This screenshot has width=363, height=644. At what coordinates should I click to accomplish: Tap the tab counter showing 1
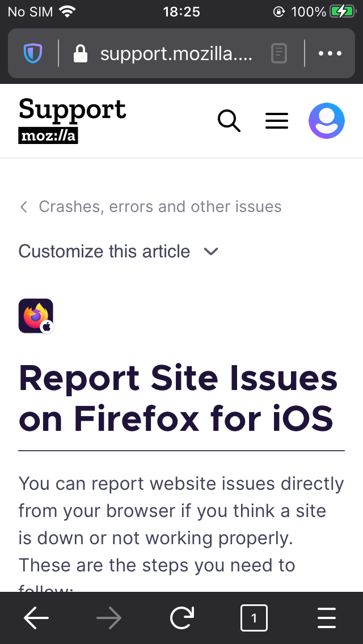254,618
